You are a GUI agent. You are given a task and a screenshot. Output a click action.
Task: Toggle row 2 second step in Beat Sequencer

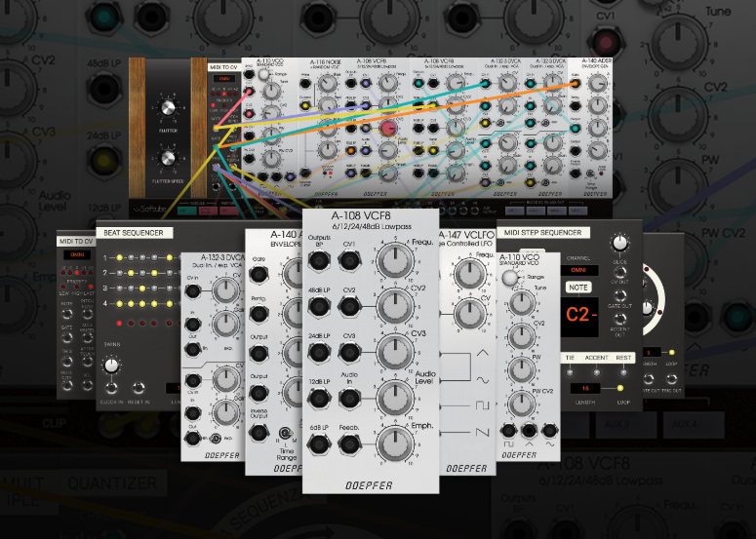[x=131, y=273]
